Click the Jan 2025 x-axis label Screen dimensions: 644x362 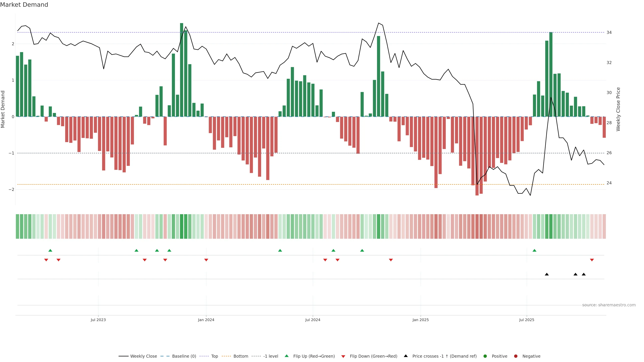pyautogui.click(x=420, y=320)
